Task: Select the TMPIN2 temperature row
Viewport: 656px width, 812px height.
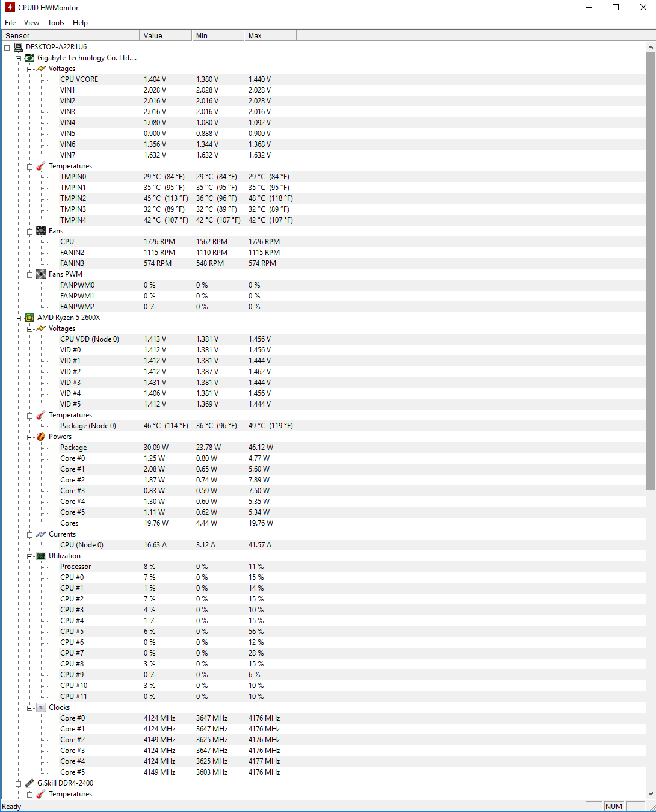Action: (x=323, y=198)
